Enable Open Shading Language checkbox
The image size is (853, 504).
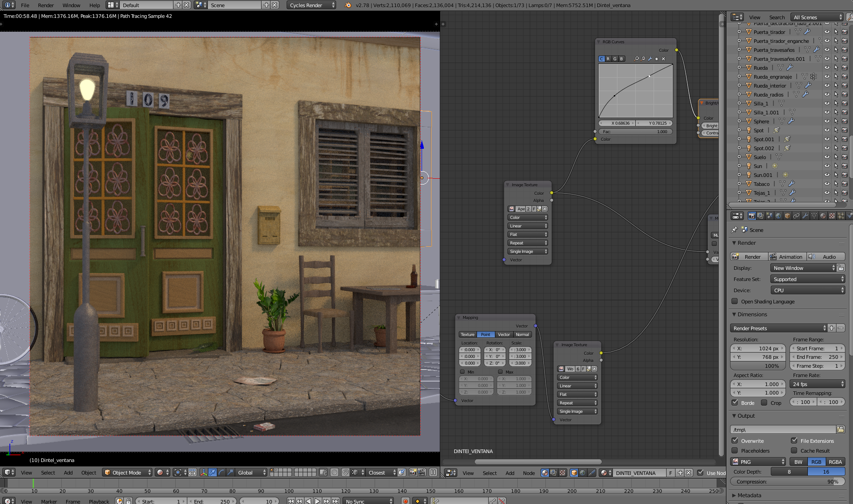point(735,302)
